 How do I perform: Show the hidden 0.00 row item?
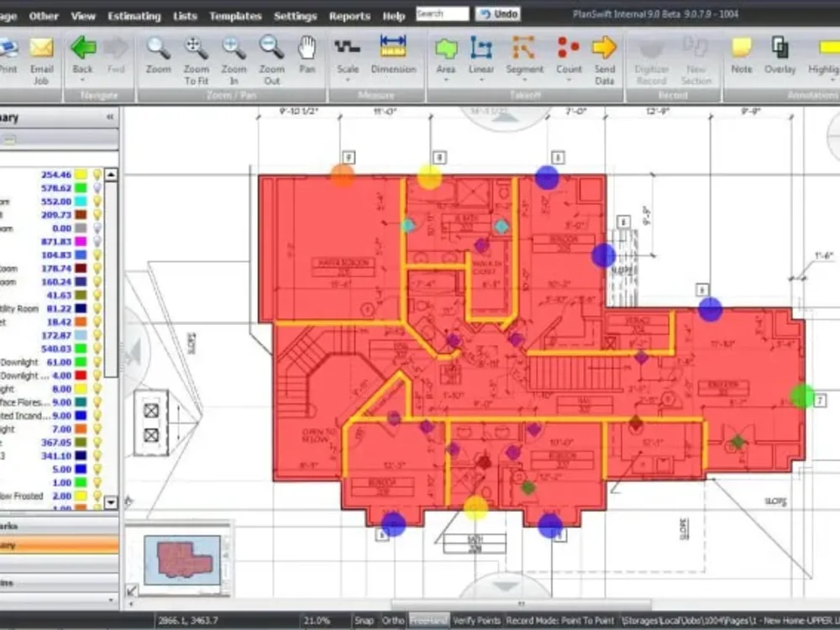(x=97, y=228)
